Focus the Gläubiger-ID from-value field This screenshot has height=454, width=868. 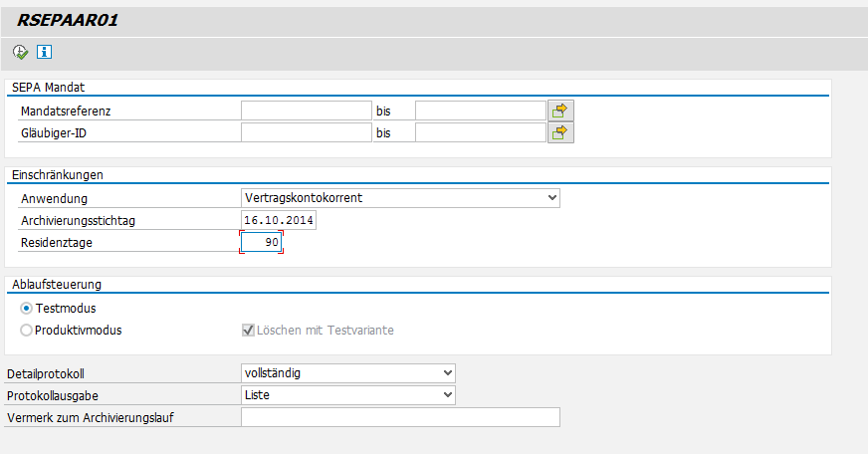point(306,131)
